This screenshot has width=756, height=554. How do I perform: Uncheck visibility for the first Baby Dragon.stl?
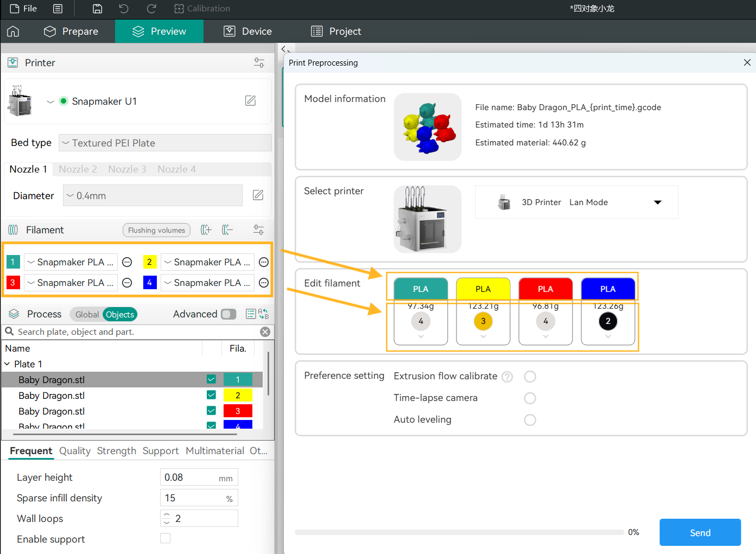point(212,379)
